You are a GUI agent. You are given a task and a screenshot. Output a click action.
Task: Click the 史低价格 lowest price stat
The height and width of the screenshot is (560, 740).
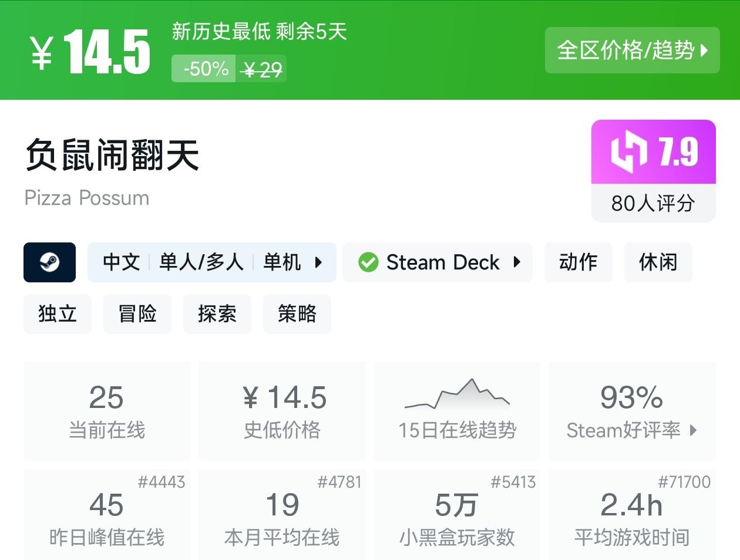pyautogui.click(x=282, y=411)
